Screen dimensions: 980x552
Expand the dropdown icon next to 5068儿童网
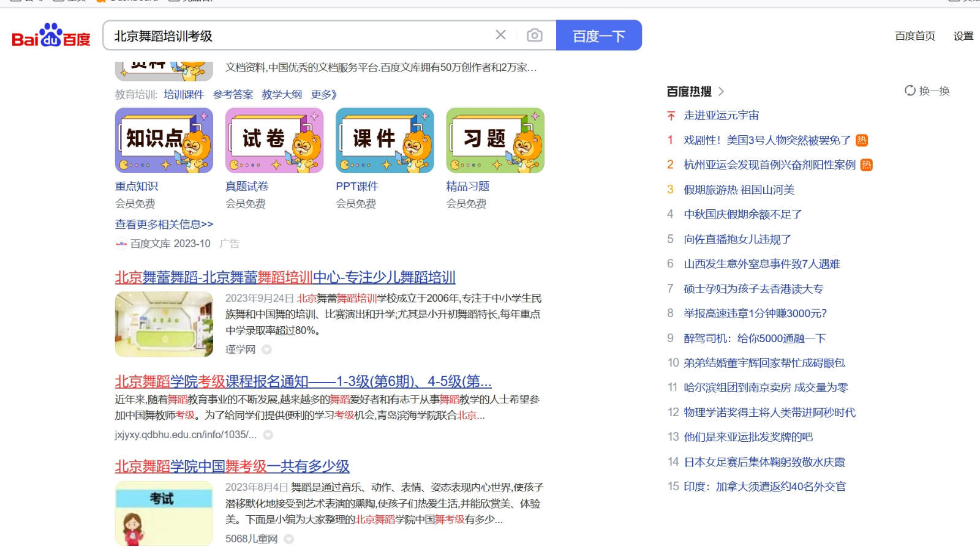pos(288,539)
